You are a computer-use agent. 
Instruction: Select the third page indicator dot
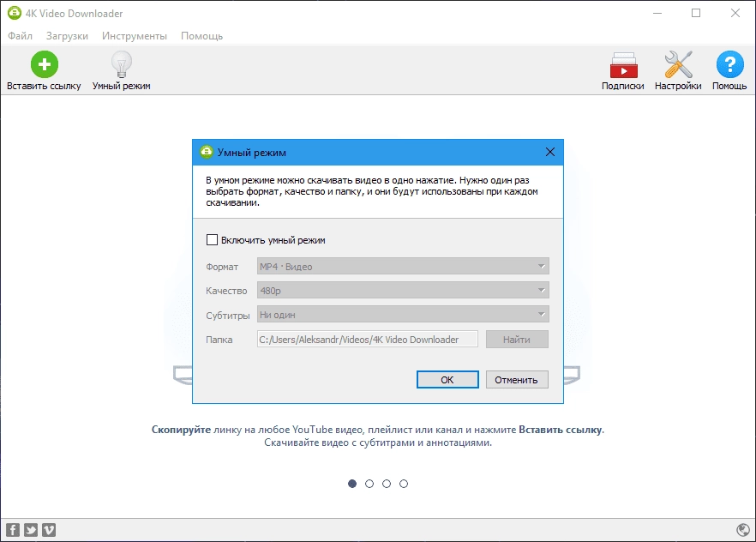(387, 483)
